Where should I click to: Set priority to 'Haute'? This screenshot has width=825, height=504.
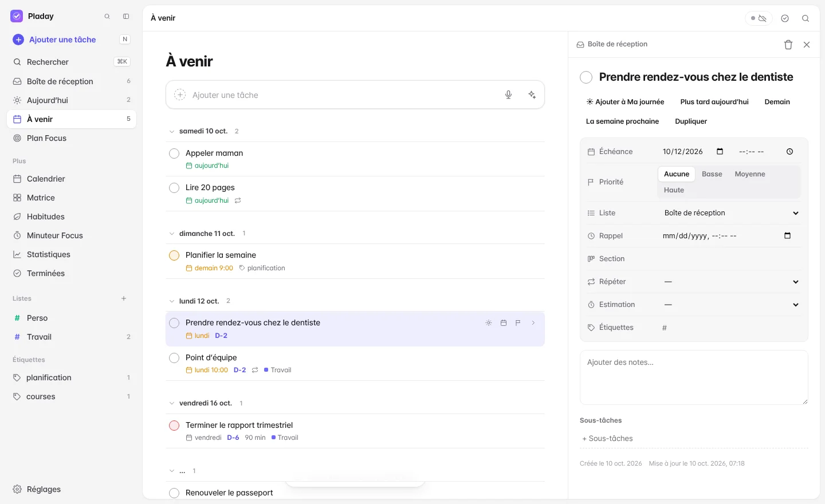coord(674,190)
